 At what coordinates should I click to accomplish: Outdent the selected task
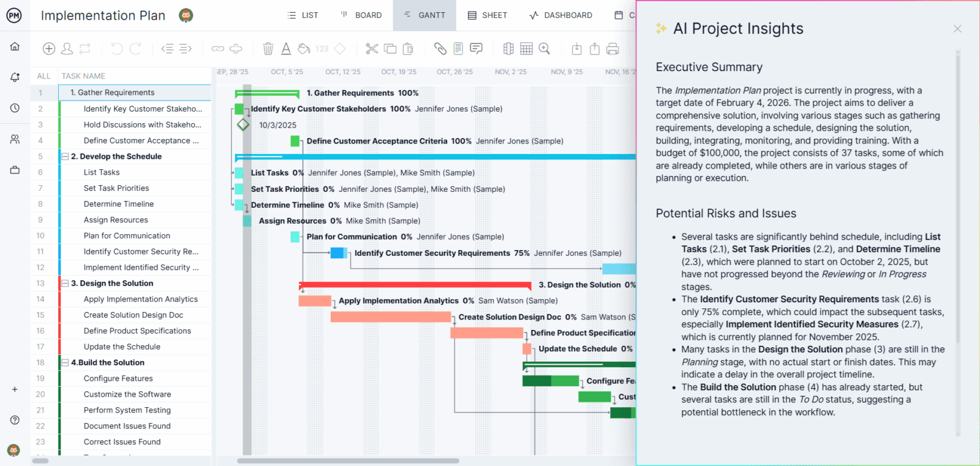[x=167, y=49]
